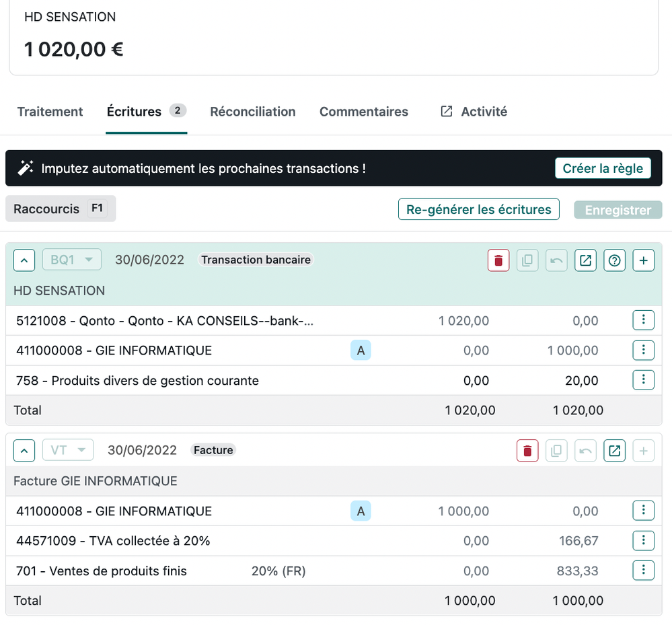Duplicate the bank transaction entry
Screen dimensions: 672x625
point(527,260)
